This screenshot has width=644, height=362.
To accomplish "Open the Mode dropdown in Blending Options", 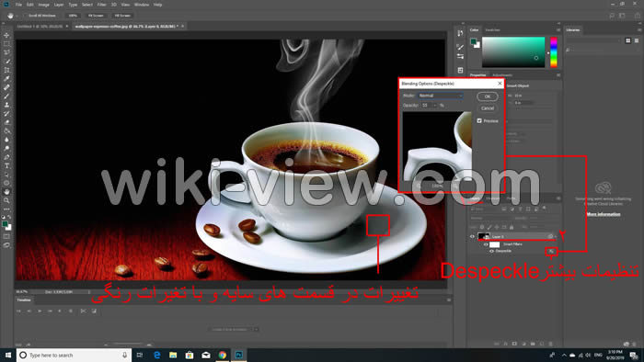I will coord(441,96).
